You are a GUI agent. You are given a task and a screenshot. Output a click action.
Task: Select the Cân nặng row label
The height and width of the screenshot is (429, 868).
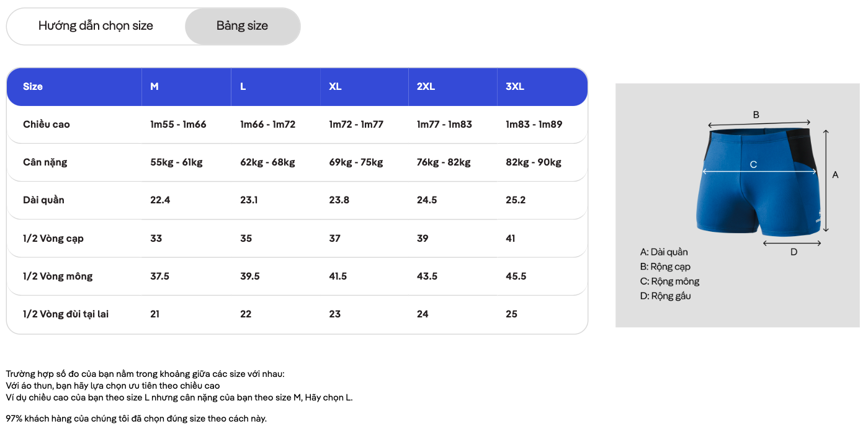pos(45,162)
